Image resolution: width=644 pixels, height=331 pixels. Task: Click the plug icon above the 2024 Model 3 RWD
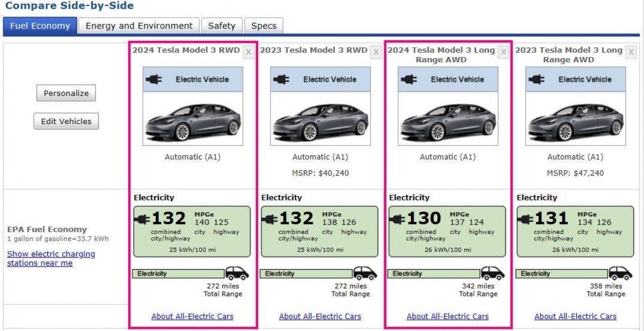pos(154,80)
